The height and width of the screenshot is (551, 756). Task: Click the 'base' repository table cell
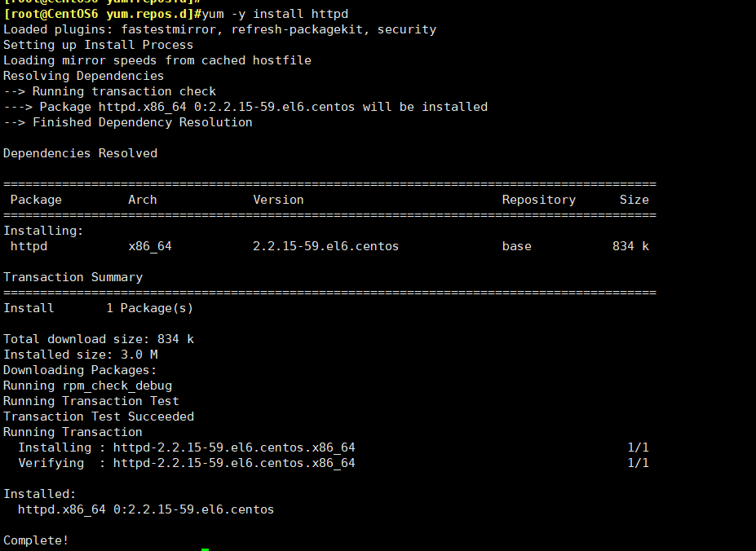pyautogui.click(x=517, y=246)
